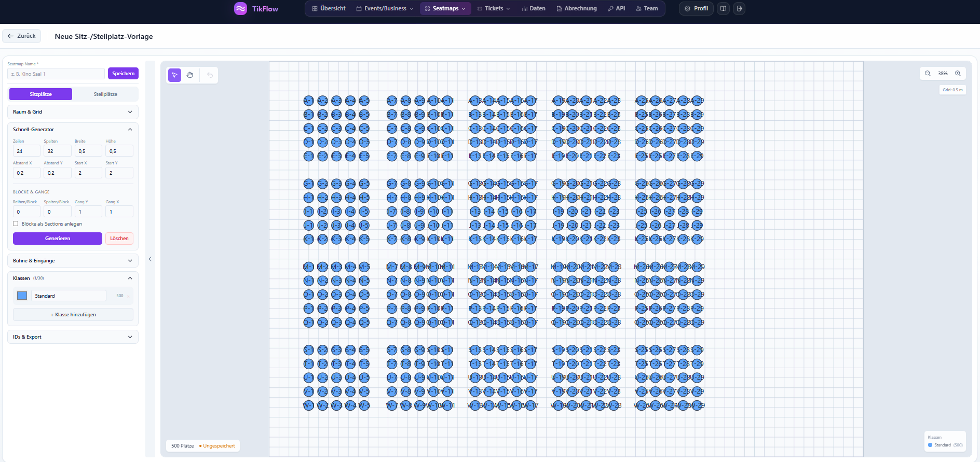Open the Seatmaps dropdown menu
This screenshot has width=980, height=462.
[x=445, y=9]
